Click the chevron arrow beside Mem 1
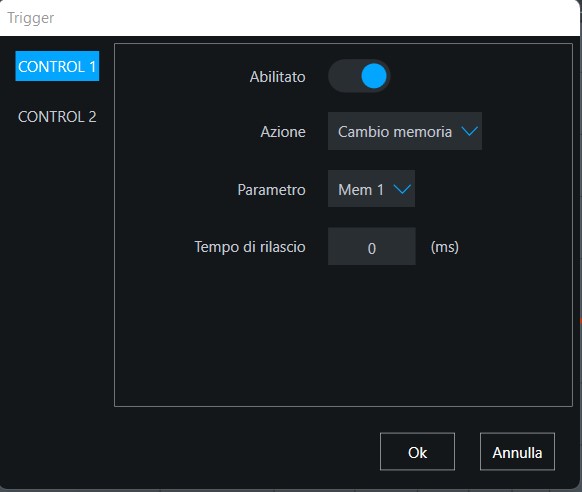 [402, 190]
